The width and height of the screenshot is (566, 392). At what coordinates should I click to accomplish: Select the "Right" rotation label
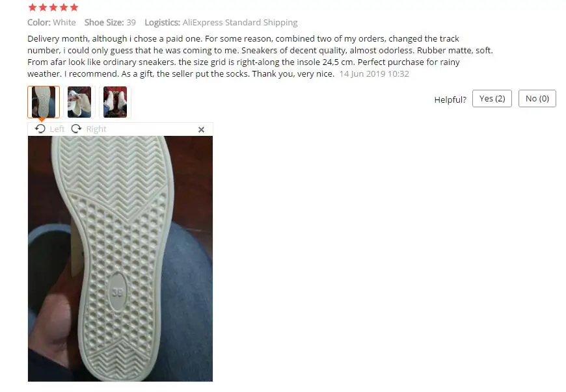[x=96, y=129]
